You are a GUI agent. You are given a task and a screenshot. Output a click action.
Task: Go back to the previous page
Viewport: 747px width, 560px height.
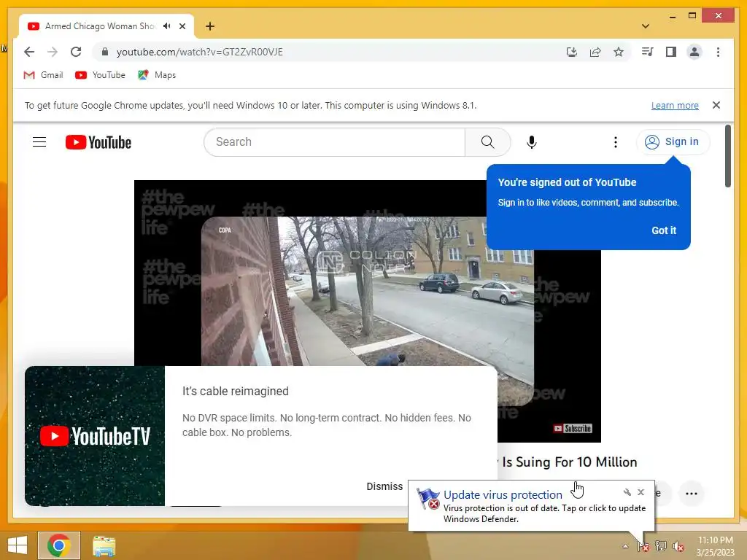click(x=29, y=52)
